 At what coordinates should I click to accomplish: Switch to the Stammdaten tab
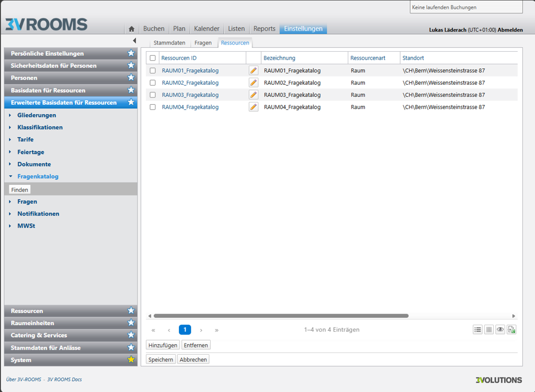coord(169,43)
